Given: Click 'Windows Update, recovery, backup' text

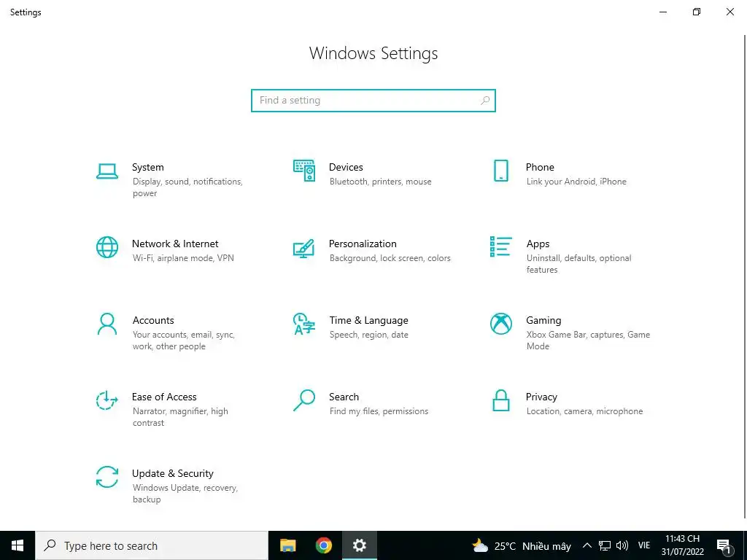Looking at the screenshot, I should coord(185,494).
